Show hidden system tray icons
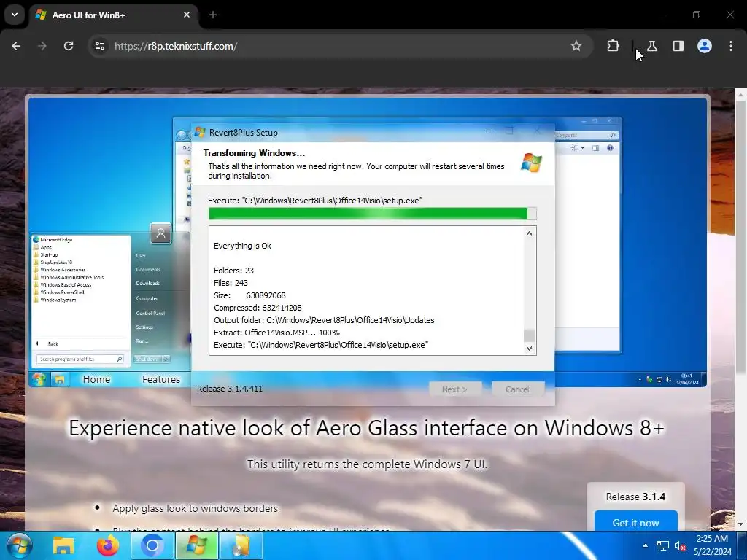The width and height of the screenshot is (747, 560). coord(645,545)
